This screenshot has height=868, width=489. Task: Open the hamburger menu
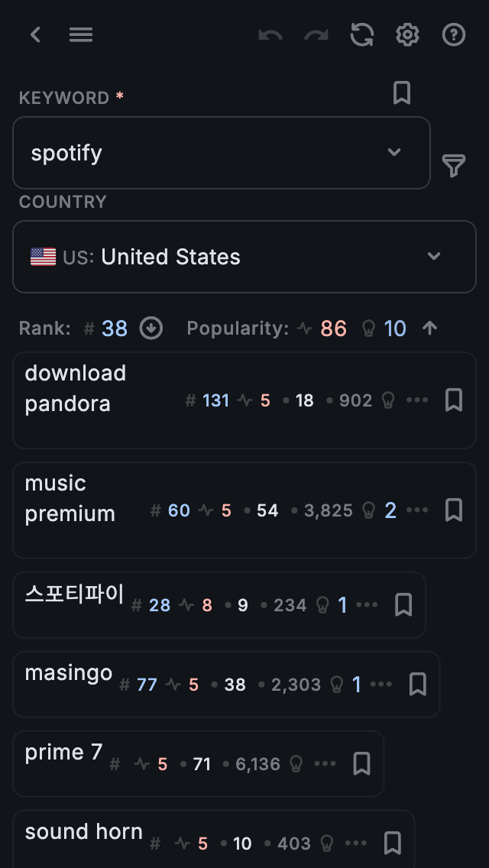81,34
